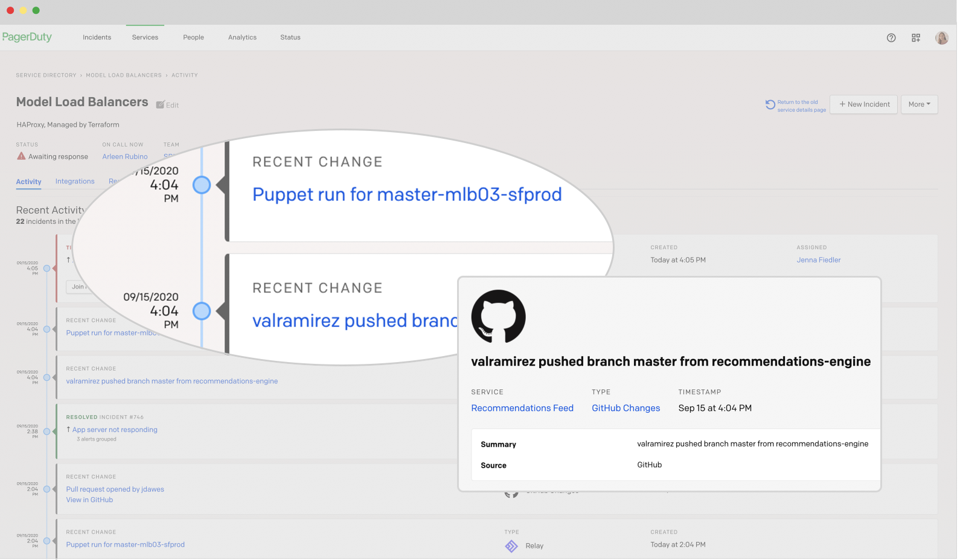Open the Analytics menu
Screen dimensions: 960x560
242,37
